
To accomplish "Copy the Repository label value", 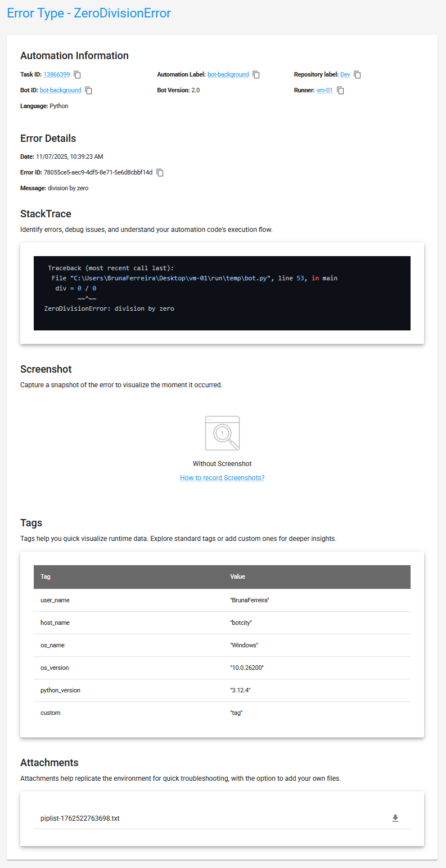I will tap(357, 75).
